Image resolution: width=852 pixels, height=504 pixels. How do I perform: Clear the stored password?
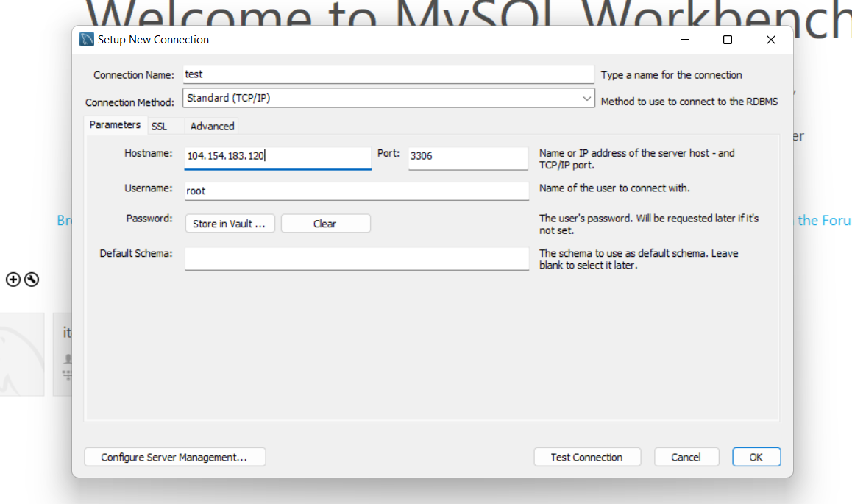click(x=325, y=224)
